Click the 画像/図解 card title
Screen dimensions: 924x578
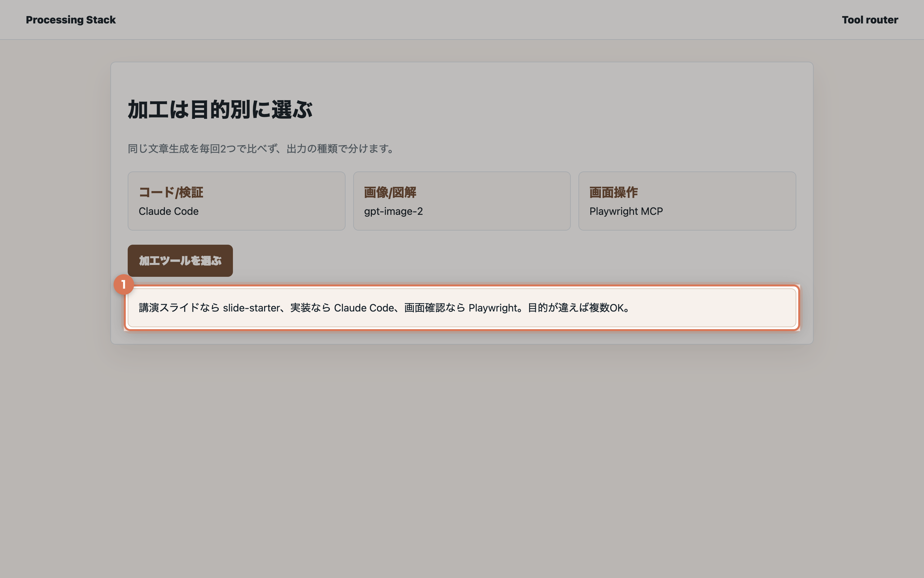tap(390, 192)
